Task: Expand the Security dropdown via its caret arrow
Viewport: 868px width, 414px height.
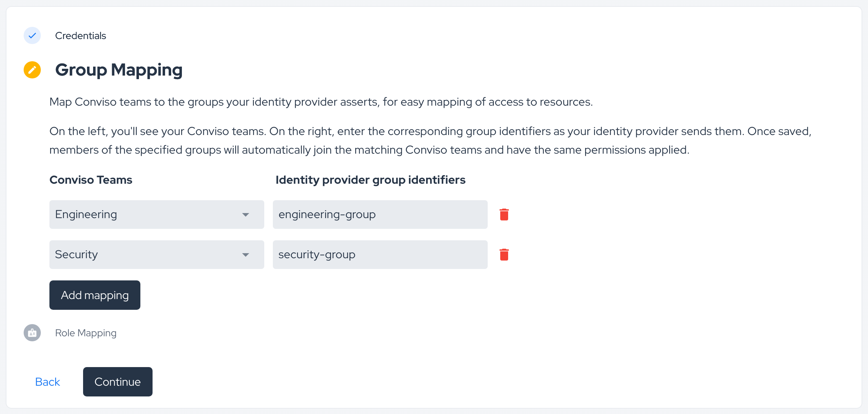Action: 246,255
